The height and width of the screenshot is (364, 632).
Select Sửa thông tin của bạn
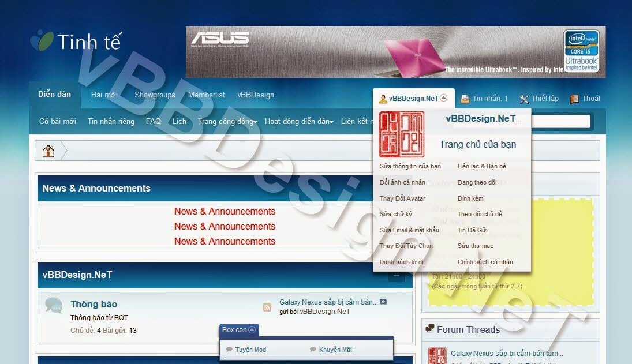[410, 166]
